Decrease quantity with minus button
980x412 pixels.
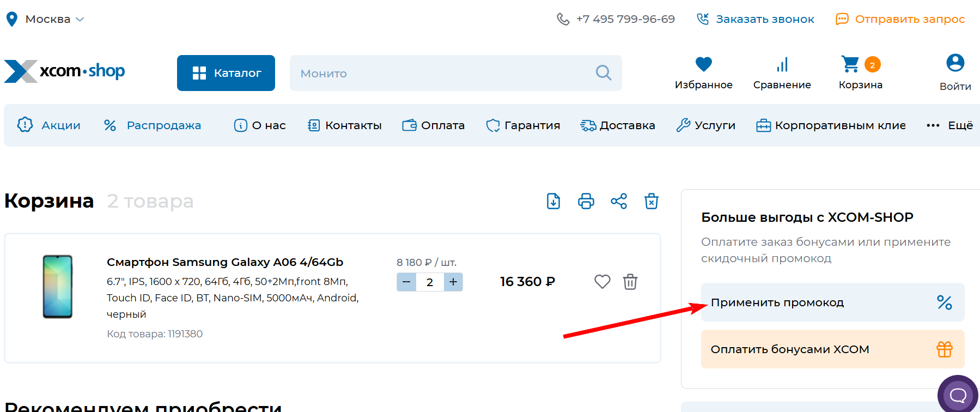pyautogui.click(x=406, y=282)
